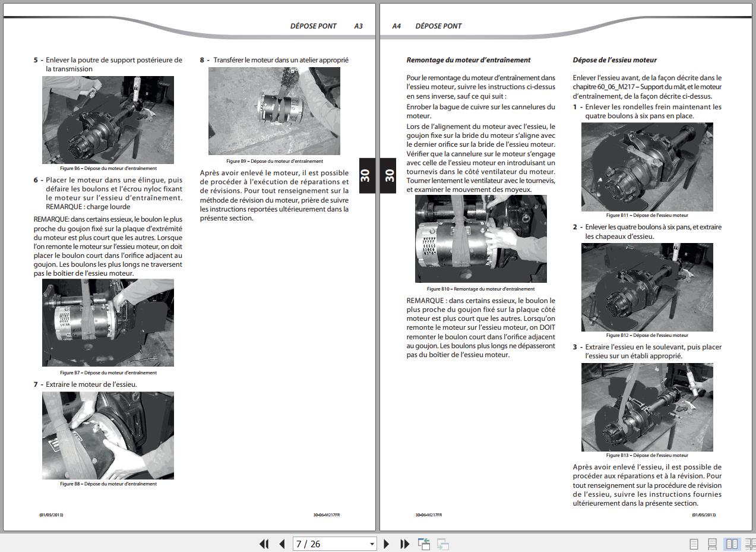The width and height of the screenshot is (756, 552).
Task: Switch to single page view
Action: coord(694,544)
